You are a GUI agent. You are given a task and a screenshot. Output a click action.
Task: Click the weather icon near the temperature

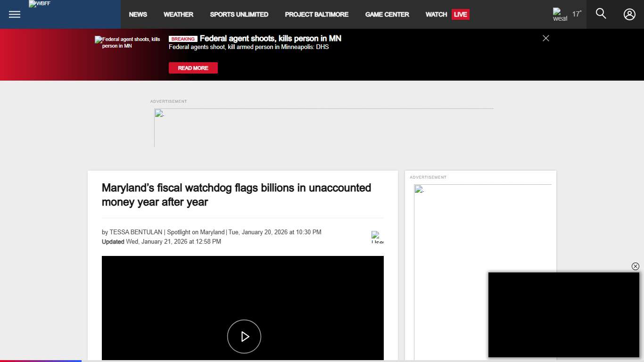click(559, 15)
